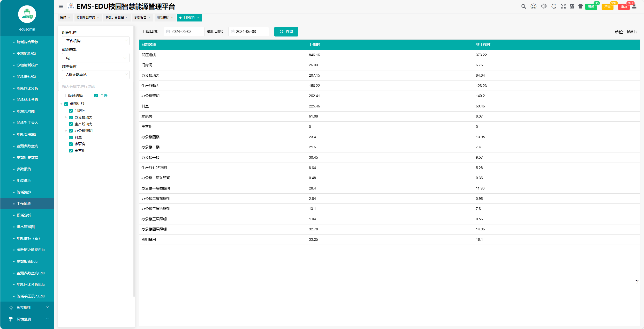Open the language translation icon
The height and width of the screenshot is (329, 644).
click(572, 6)
